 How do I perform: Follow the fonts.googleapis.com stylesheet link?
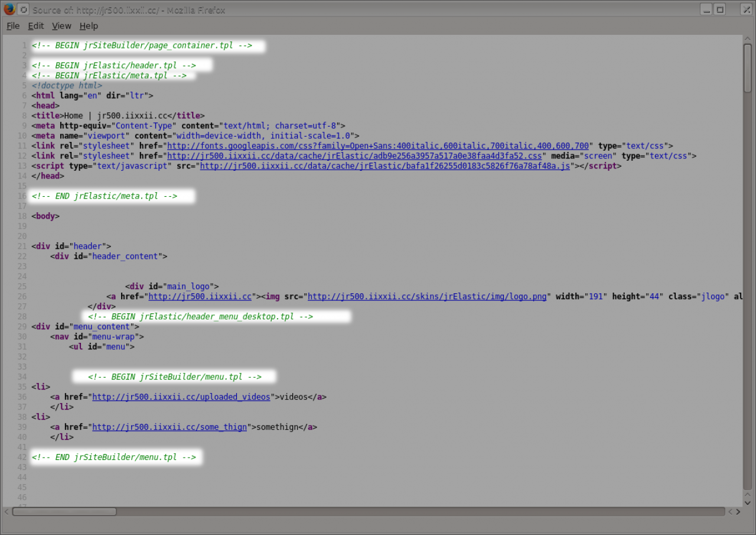coord(378,146)
